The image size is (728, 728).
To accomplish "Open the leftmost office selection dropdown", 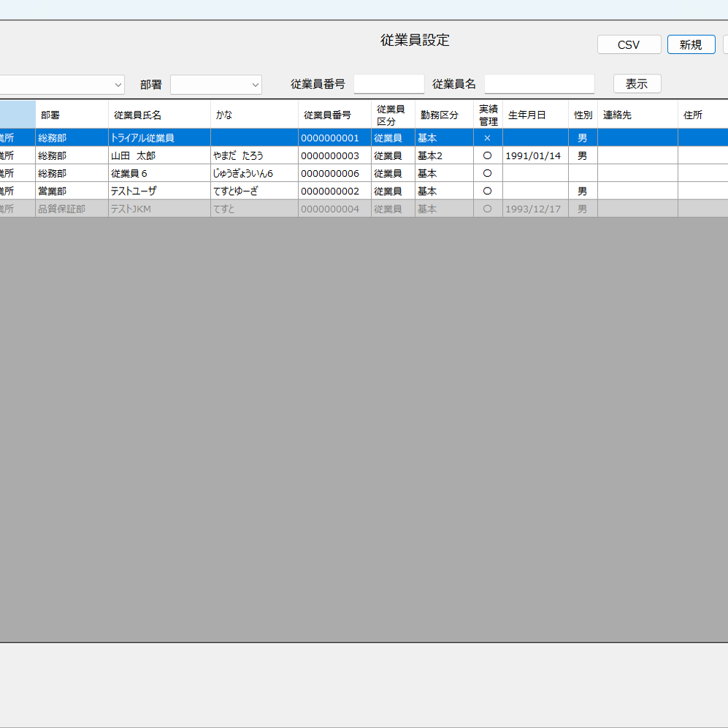I will click(62, 84).
